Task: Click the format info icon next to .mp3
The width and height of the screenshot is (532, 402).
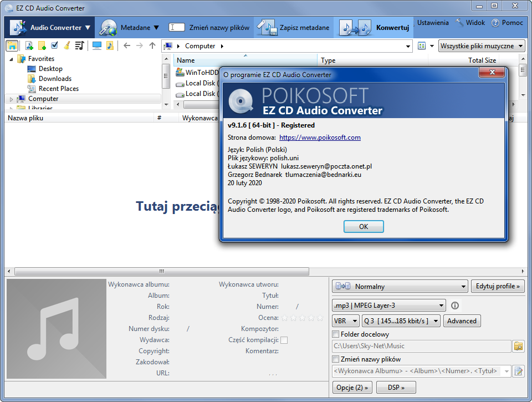Action: pos(455,306)
